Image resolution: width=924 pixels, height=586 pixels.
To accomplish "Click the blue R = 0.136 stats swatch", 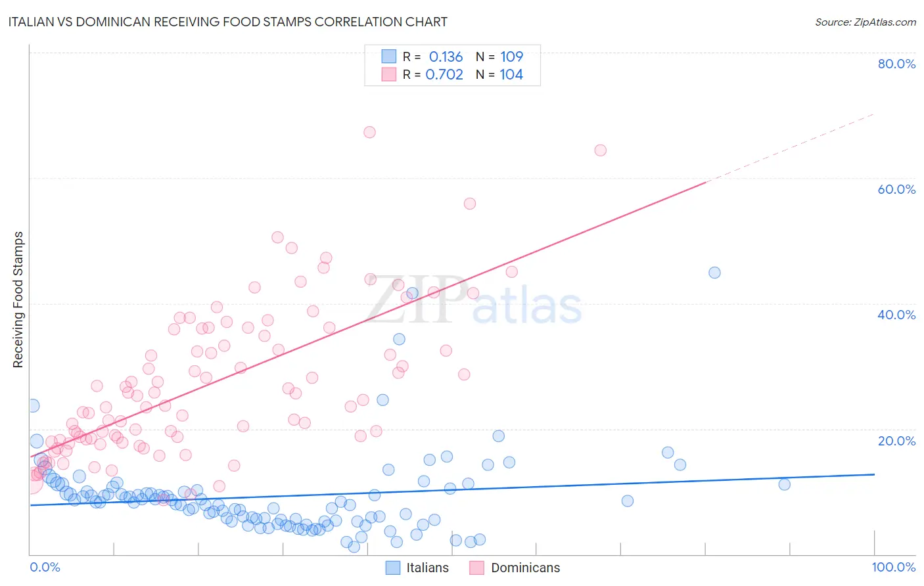I will click(x=389, y=56).
